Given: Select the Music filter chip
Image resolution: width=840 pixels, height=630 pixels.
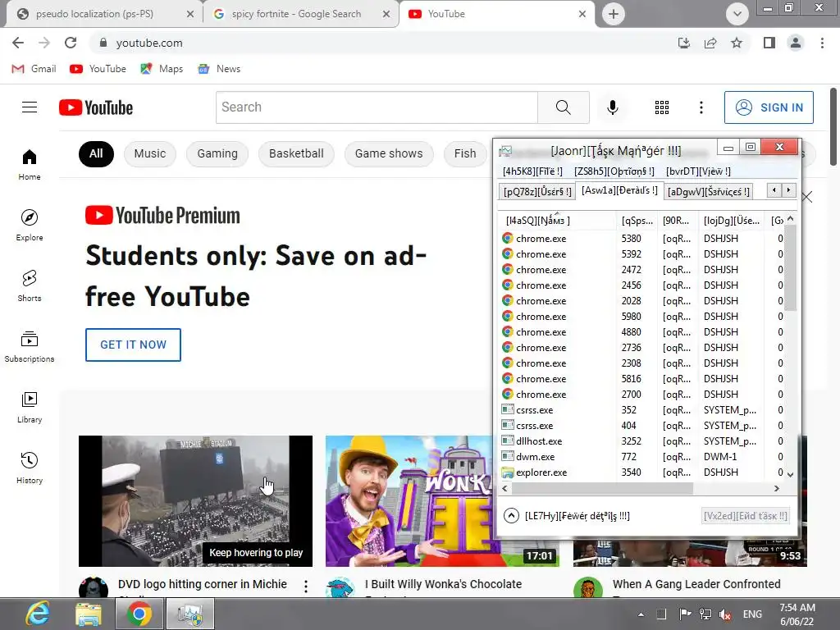Looking at the screenshot, I should click(150, 153).
